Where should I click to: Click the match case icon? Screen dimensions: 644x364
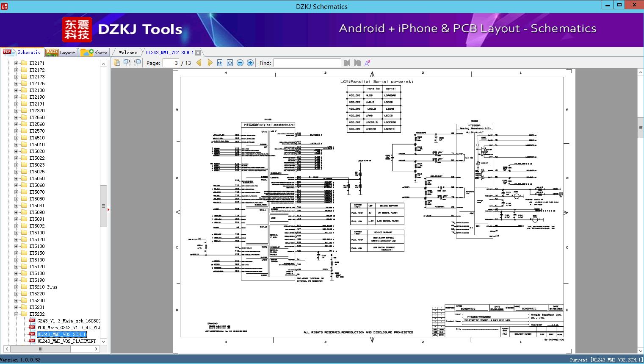coord(368,63)
